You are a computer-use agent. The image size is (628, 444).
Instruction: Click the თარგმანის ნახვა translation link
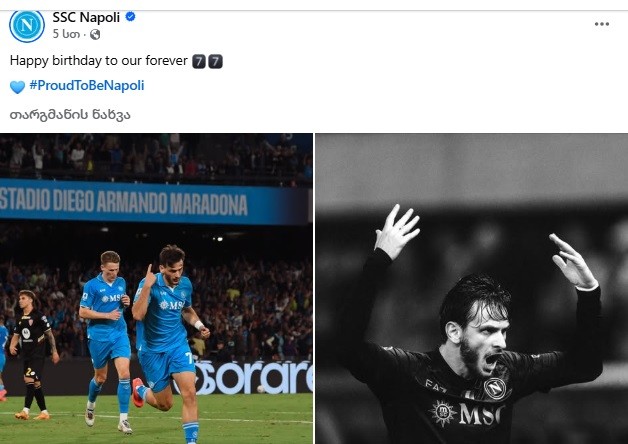(70, 115)
